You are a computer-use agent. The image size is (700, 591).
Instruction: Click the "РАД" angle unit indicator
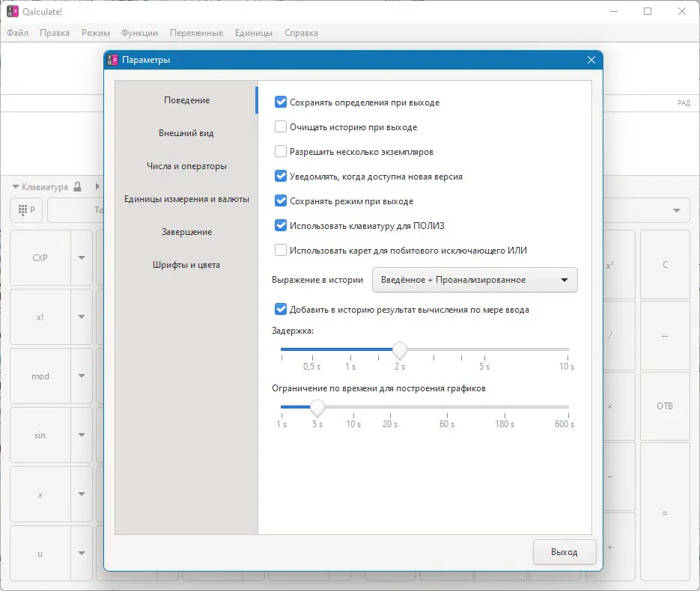coord(684,103)
